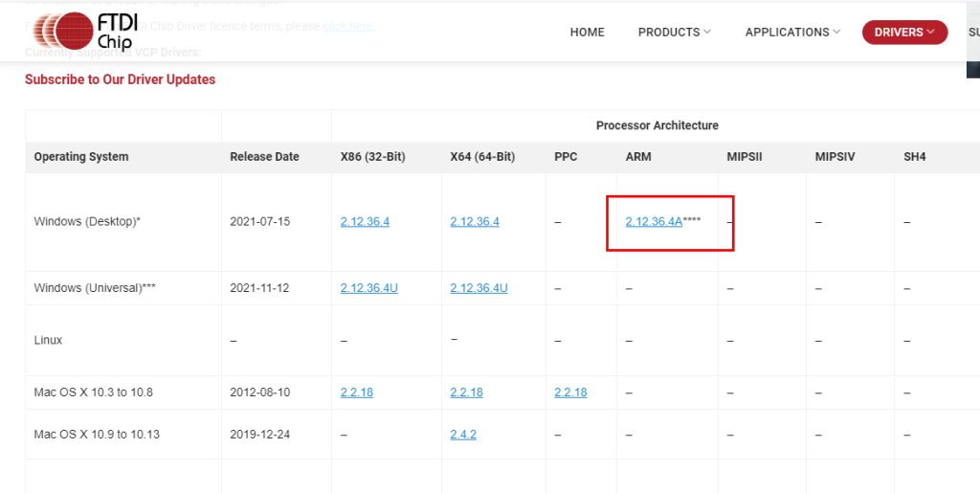Screen dimensions: 980x493
Task: Click the Operating System column header
Action: pyautogui.click(x=81, y=157)
